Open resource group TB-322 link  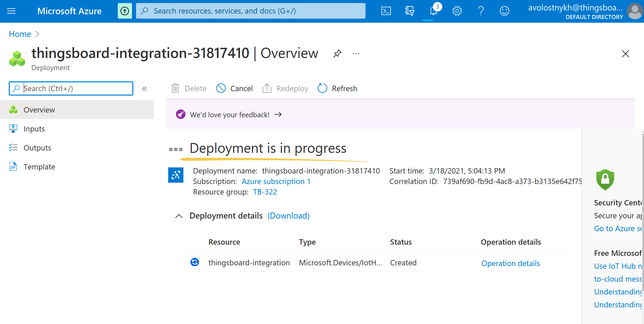[x=265, y=192]
